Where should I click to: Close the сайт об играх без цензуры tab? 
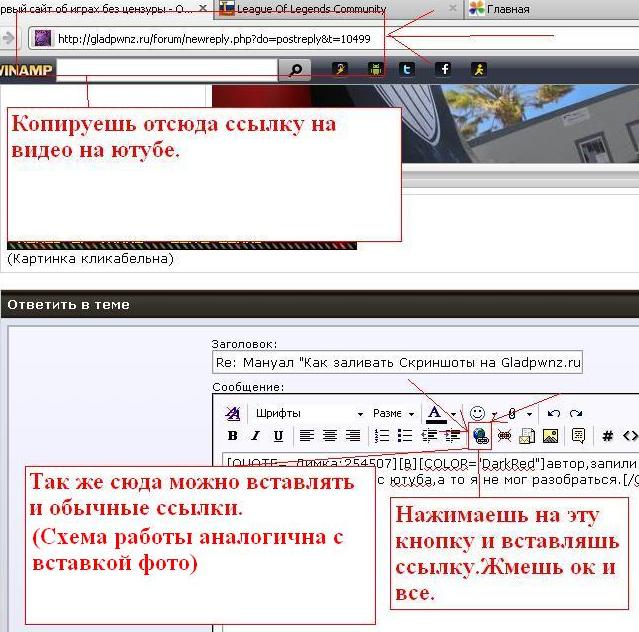pos(202,9)
